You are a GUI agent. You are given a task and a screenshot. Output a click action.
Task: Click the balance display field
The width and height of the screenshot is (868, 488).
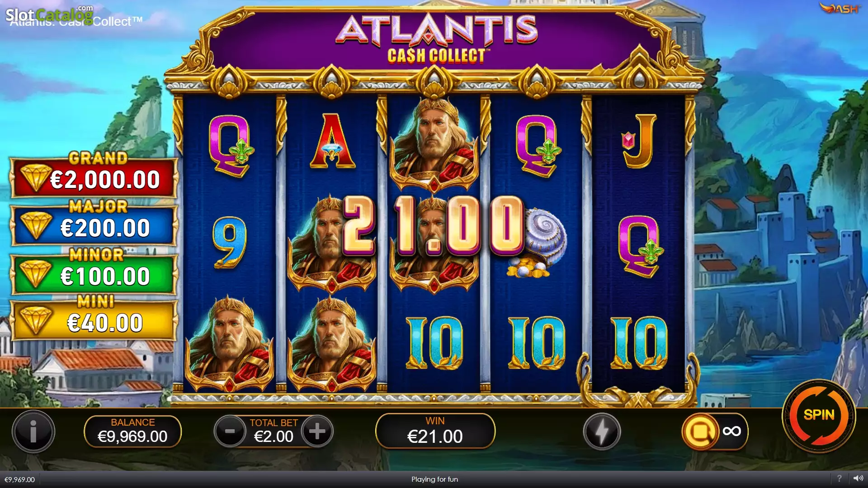(132, 432)
